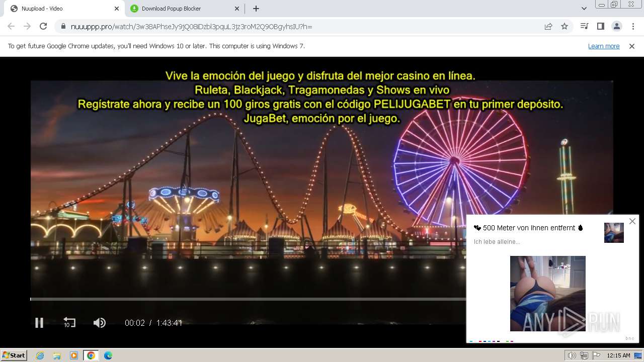Open File Explorer from taskbar
The height and width of the screenshot is (362, 644).
57,355
